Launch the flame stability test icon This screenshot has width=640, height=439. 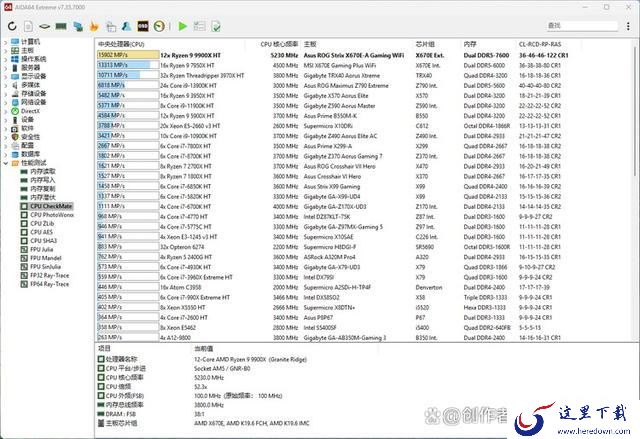[94, 27]
